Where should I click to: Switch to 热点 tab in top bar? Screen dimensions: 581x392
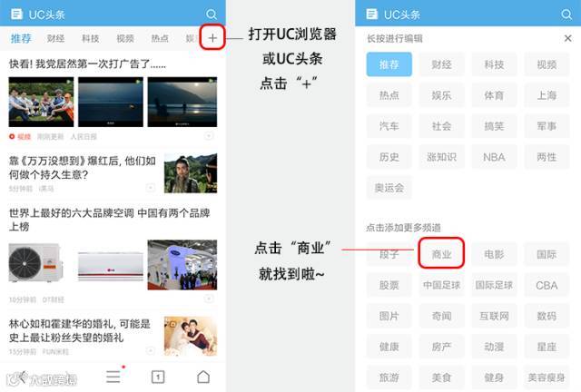point(160,38)
